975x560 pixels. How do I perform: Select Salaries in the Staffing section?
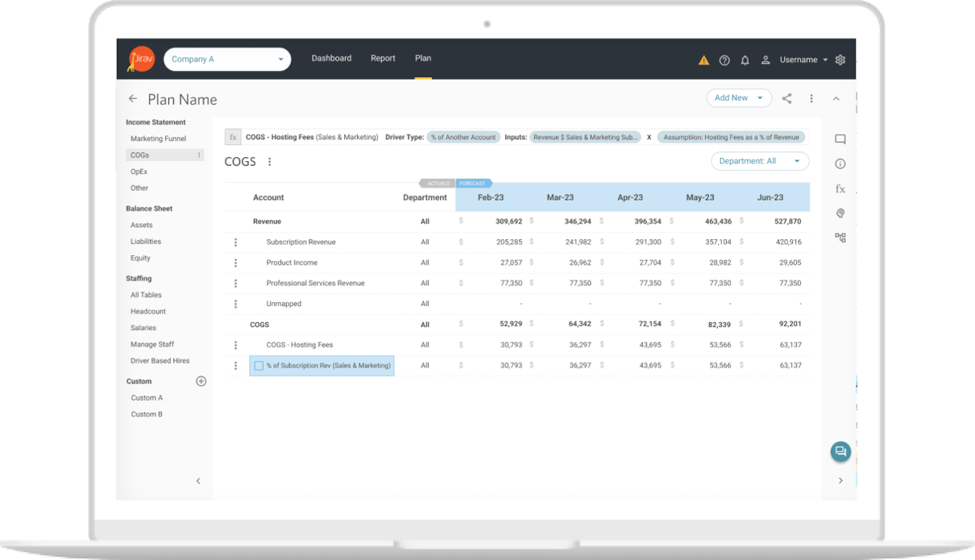[143, 327]
